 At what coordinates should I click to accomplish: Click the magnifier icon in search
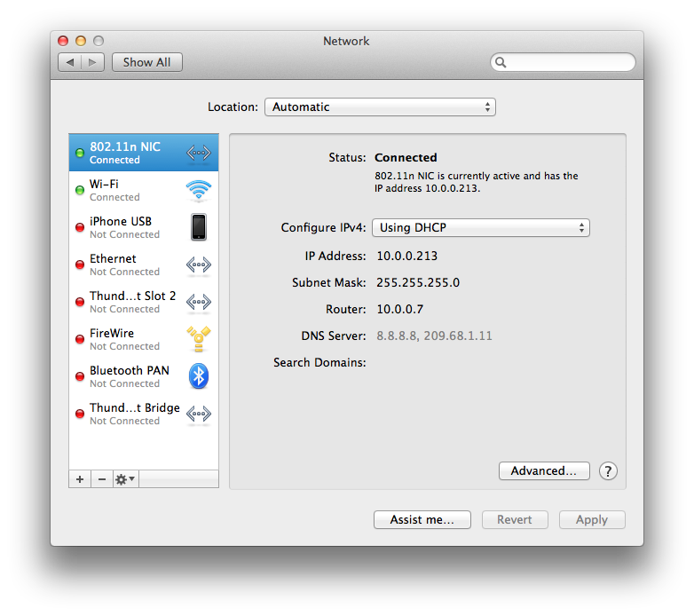point(501,62)
